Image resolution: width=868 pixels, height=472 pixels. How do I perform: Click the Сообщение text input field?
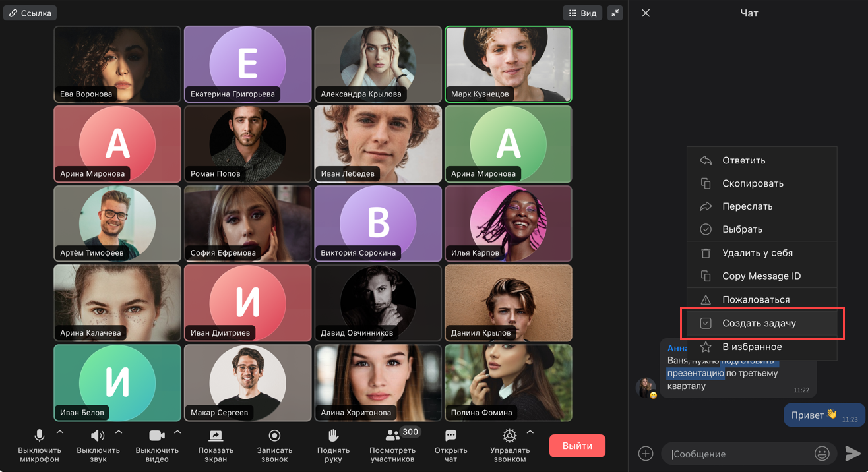(x=739, y=454)
